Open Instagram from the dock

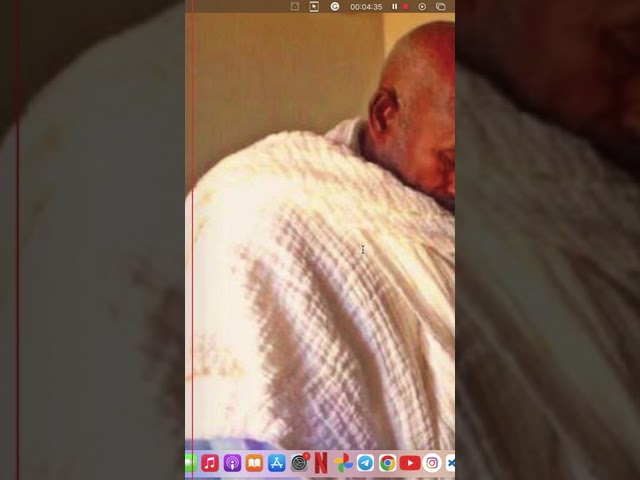coord(432,463)
